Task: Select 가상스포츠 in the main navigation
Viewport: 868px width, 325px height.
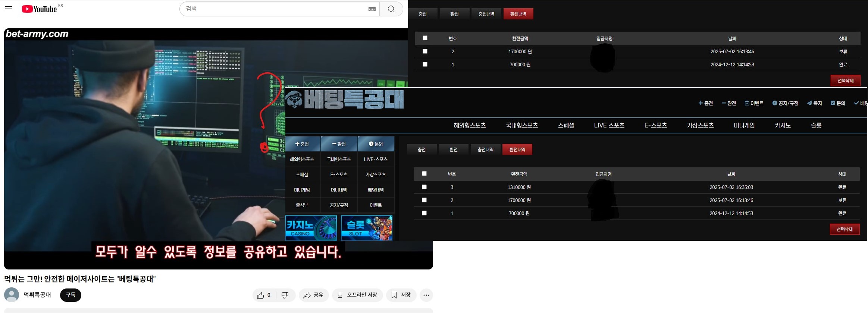Action: click(x=701, y=125)
